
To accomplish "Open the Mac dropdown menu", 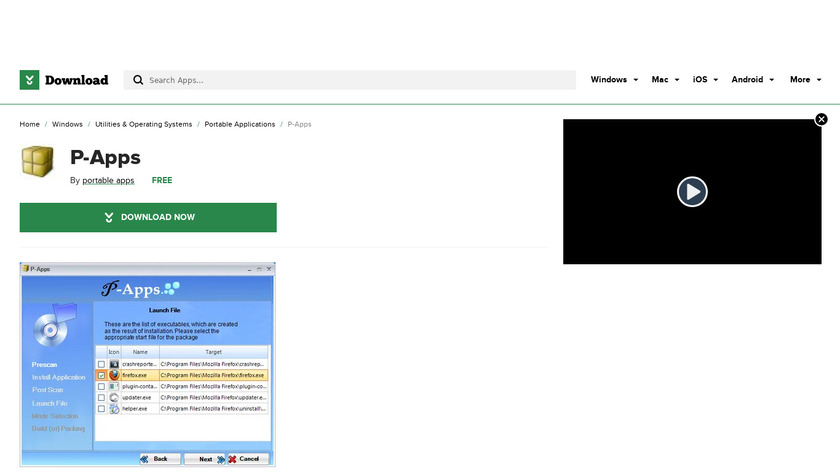I will [665, 79].
